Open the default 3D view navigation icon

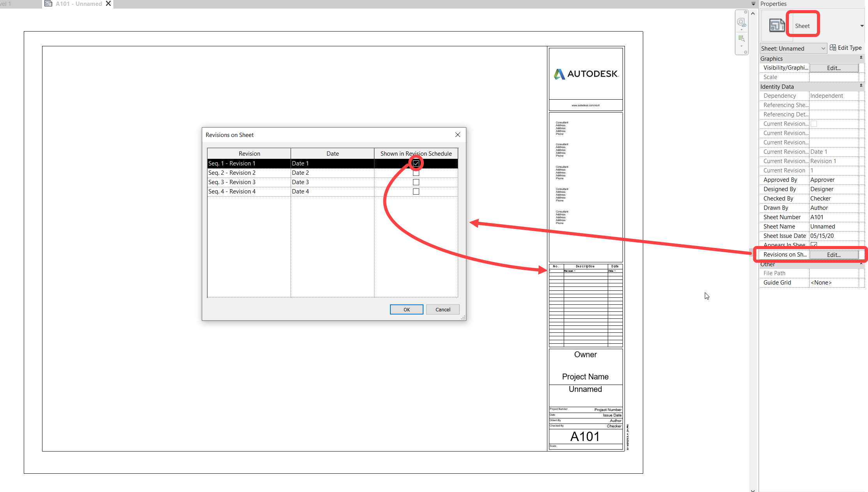(741, 22)
